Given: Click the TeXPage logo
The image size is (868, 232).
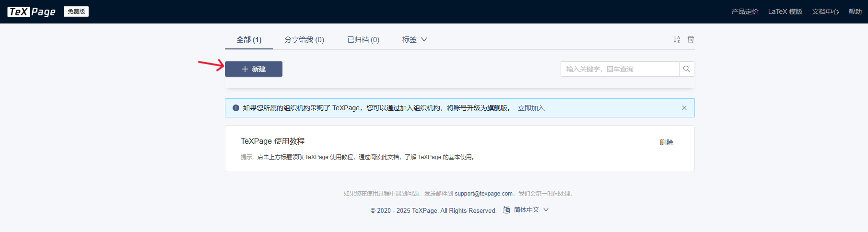Looking at the screenshot, I should [x=32, y=12].
